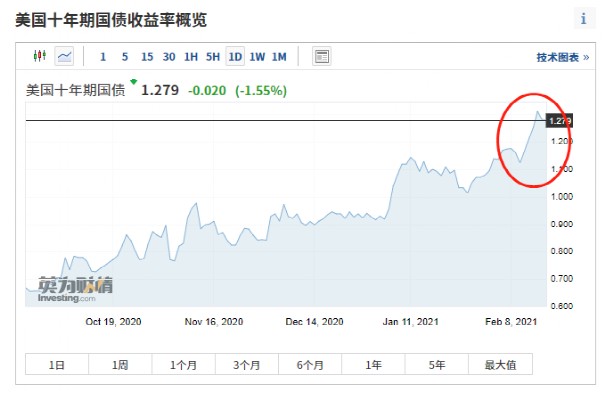Select the 1W interval

pyautogui.click(x=257, y=57)
